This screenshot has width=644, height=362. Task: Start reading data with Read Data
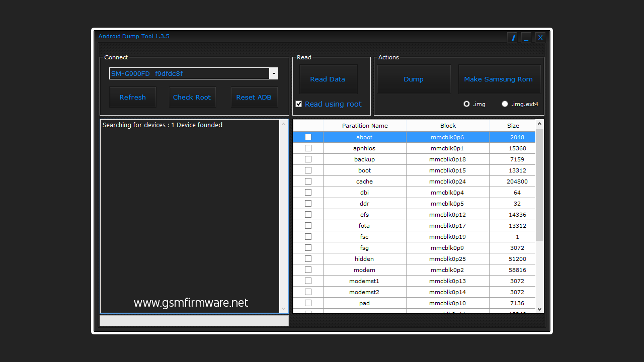coord(328,79)
